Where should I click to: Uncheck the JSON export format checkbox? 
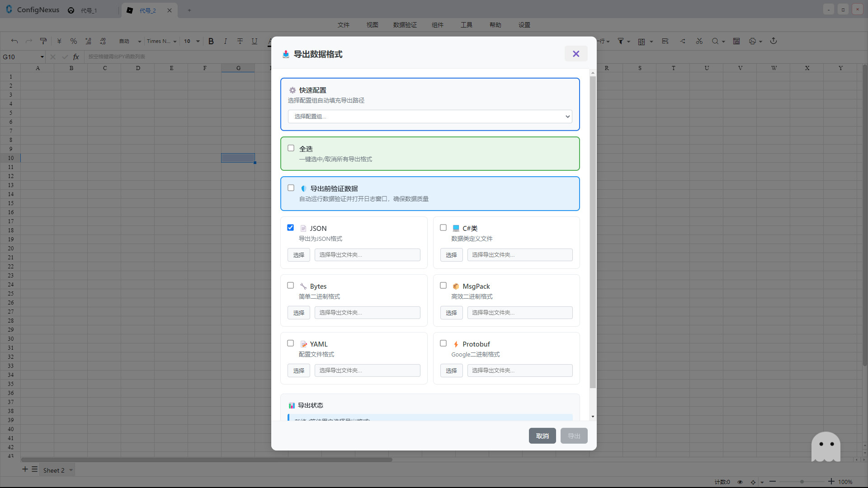pos(291,228)
